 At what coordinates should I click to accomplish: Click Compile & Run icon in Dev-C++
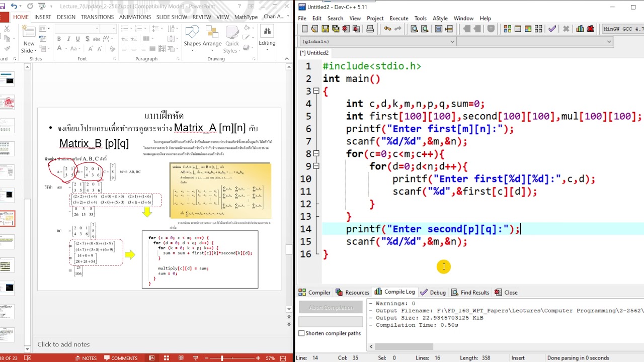(528, 29)
